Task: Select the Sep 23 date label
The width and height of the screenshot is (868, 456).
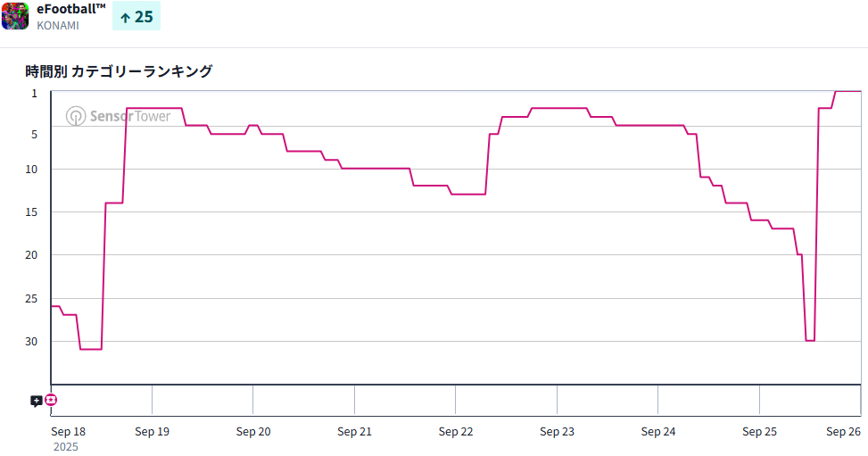Action: [x=557, y=432]
